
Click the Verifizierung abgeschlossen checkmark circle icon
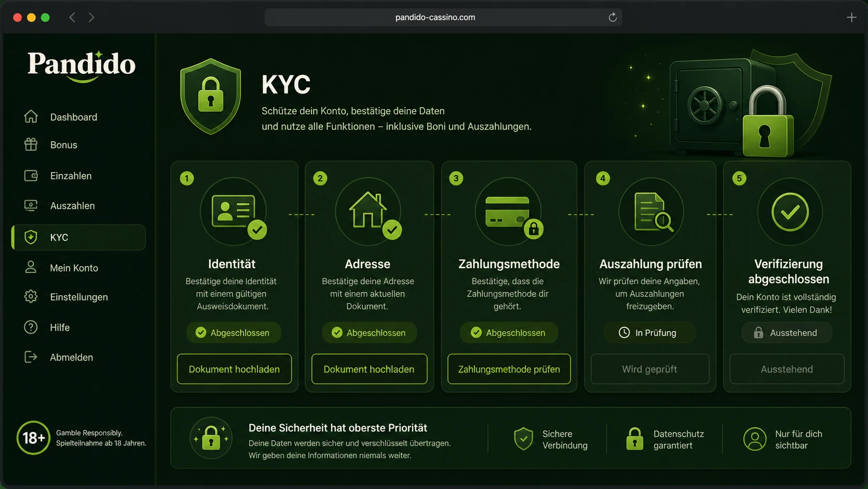[x=790, y=212]
